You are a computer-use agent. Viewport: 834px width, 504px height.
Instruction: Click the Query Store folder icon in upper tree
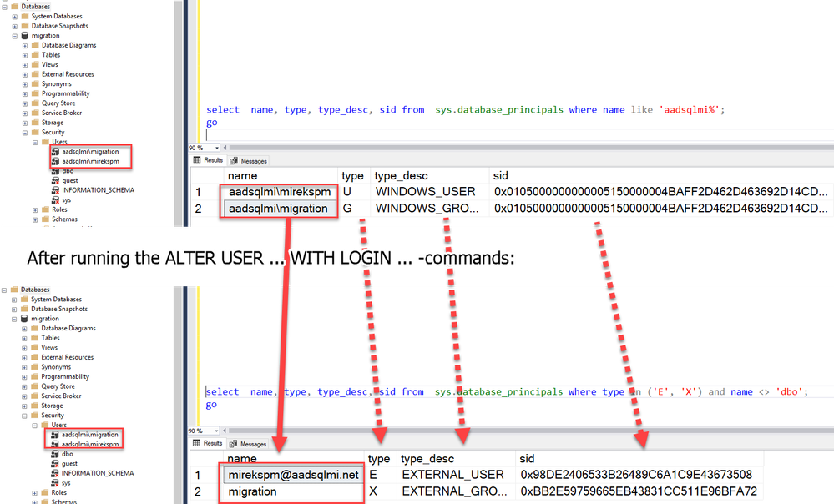pyautogui.click(x=35, y=103)
